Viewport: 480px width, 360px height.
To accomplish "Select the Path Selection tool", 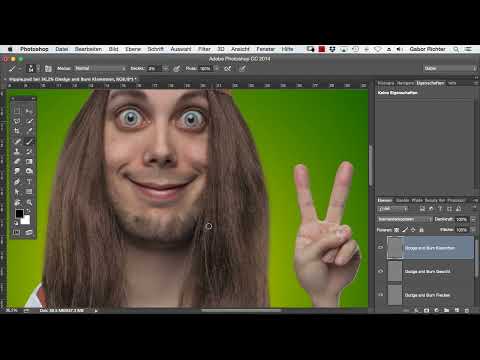I will (17, 192).
